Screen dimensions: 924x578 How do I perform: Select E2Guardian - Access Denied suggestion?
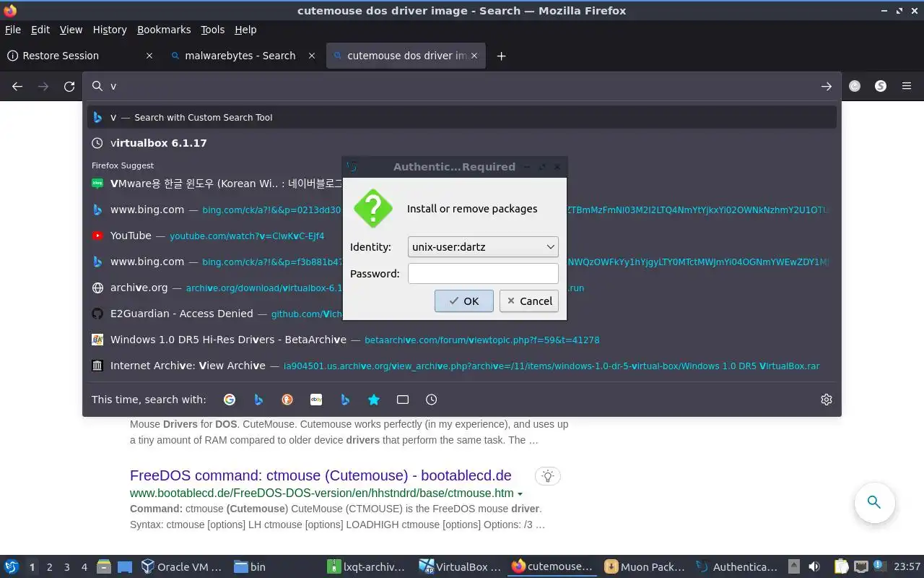[462, 314]
